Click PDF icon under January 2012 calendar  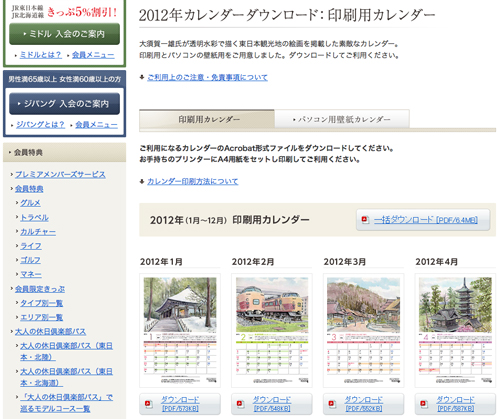pos(148,404)
